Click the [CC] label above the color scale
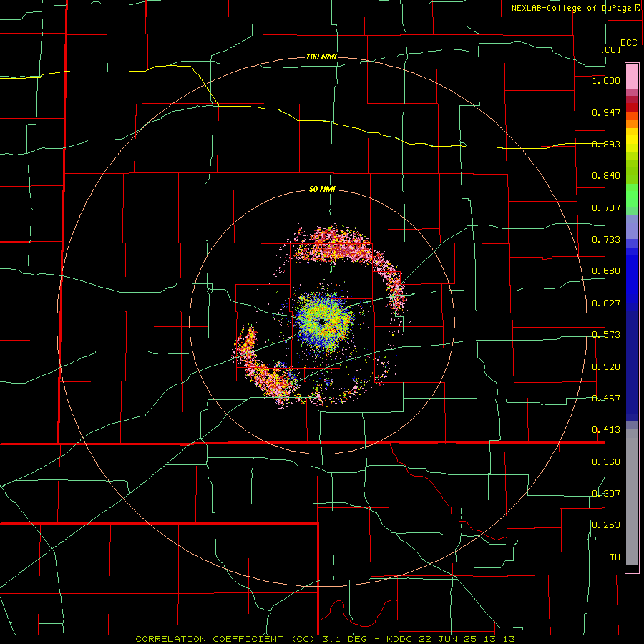The width and height of the screenshot is (644, 644). [x=611, y=49]
